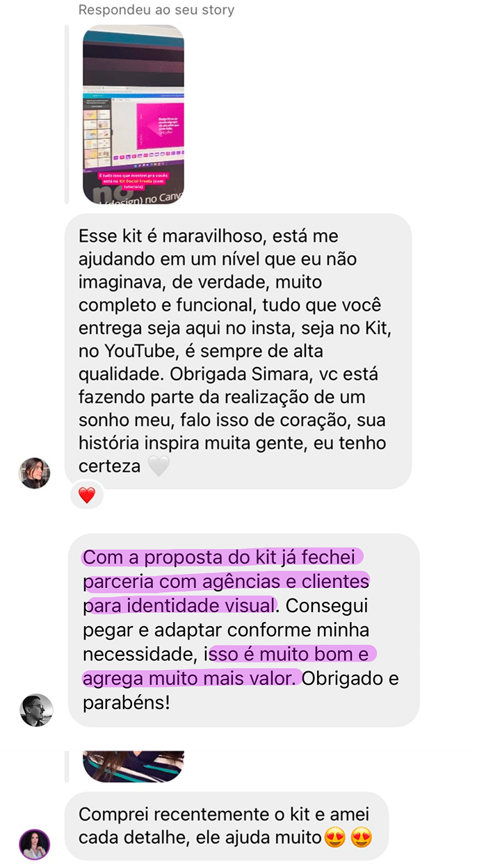Click the "Respondeu ao seu story" label
Viewport: 477px width, 868px height.
(156, 10)
